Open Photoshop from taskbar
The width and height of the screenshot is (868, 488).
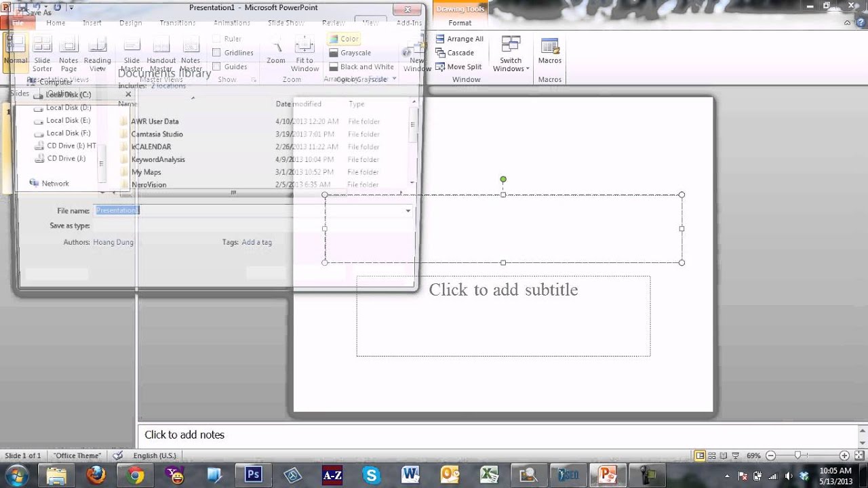(254, 475)
